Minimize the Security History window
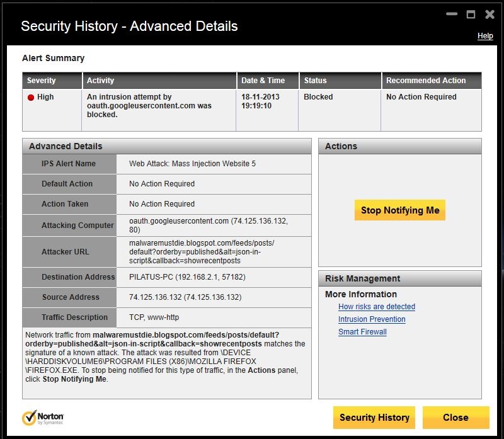This screenshot has height=439, width=504. (x=450, y=14)
